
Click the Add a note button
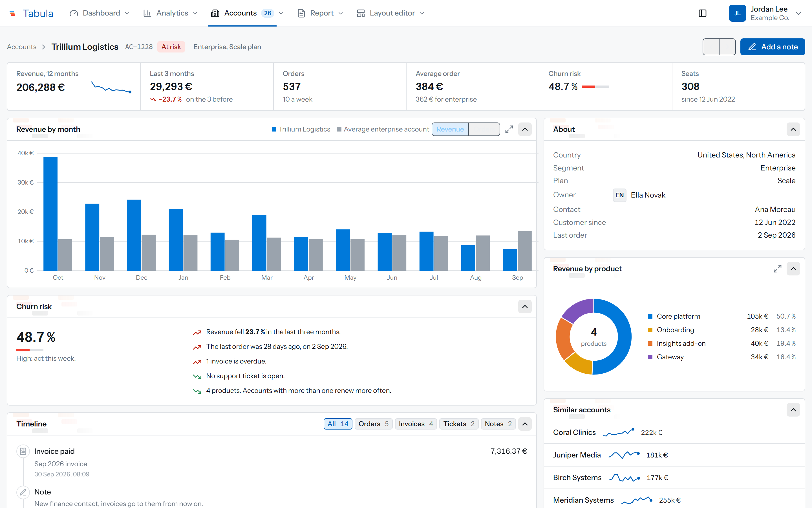coord(773,47)
